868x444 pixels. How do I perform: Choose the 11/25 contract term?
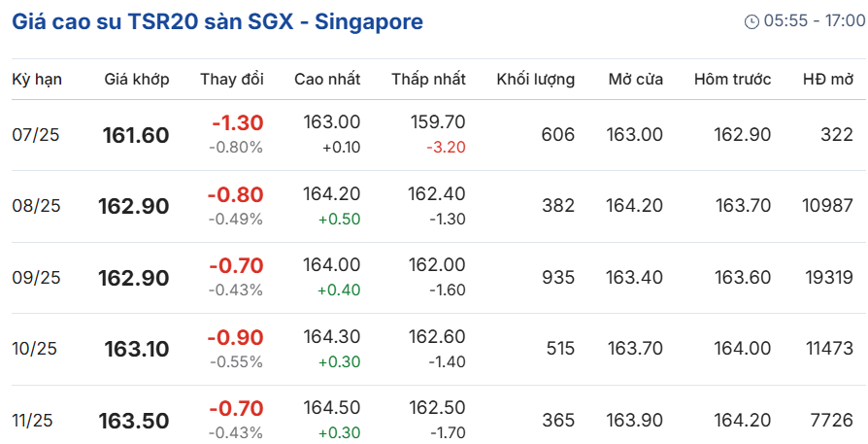coord(32,421)
